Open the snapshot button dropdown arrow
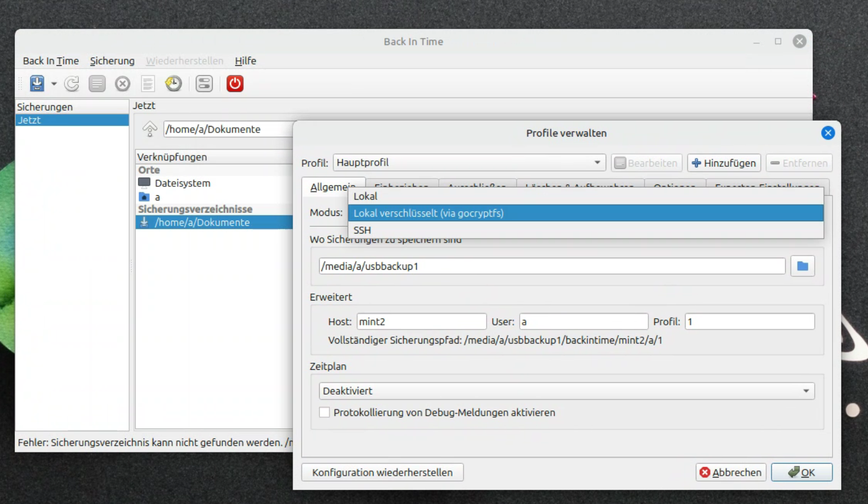The height and width of the screenshot is (504, 868). (x=54, y=83)
